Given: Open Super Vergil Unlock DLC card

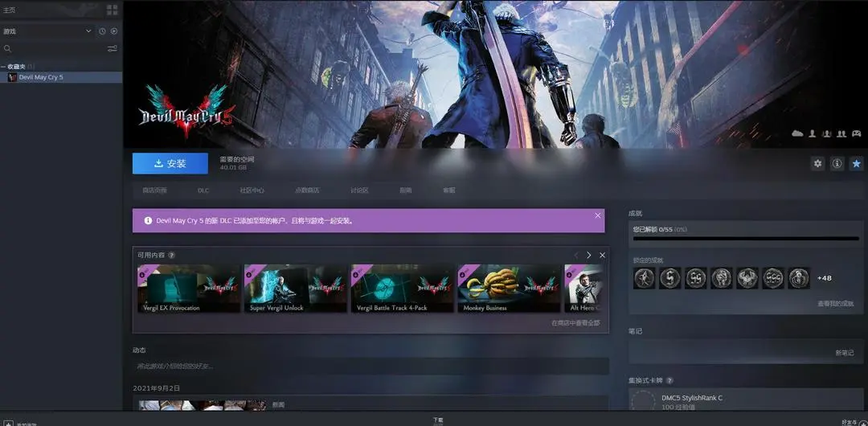Looking at the screenshot, I should pyautogui.click(x=296, y=289).
